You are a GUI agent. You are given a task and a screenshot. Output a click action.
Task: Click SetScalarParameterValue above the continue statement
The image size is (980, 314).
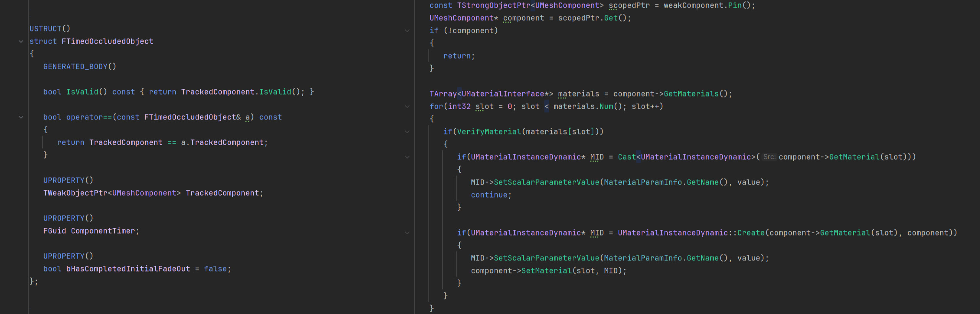tap(547, 182)
